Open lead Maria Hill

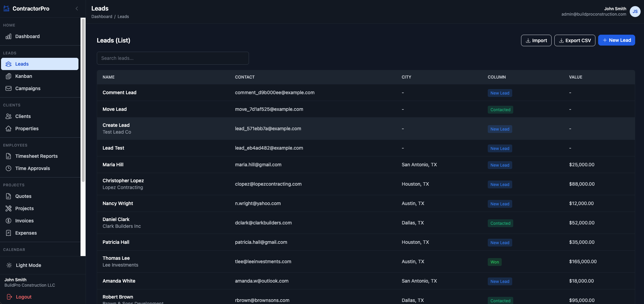click(113, 165)
